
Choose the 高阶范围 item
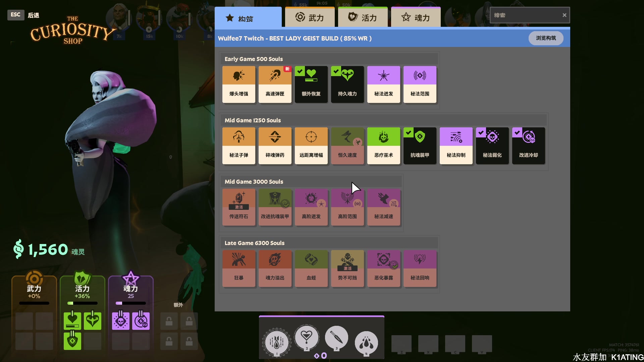click(347, 207)
